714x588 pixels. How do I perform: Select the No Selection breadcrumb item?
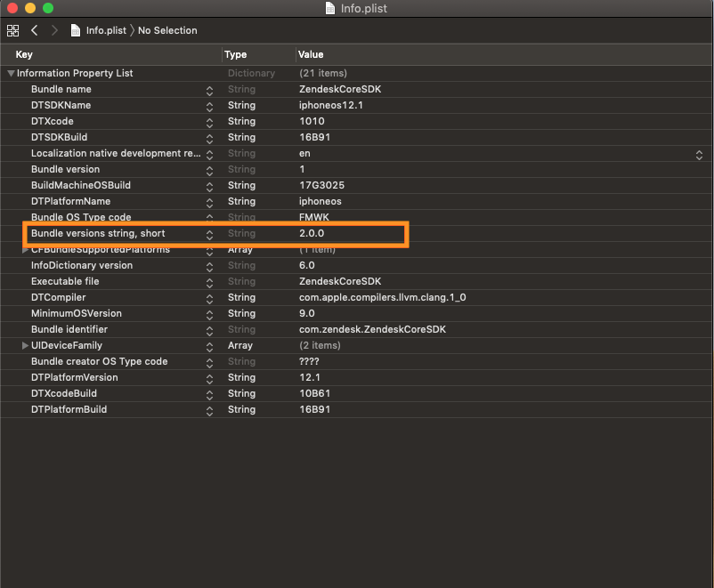tap(167, 30)
